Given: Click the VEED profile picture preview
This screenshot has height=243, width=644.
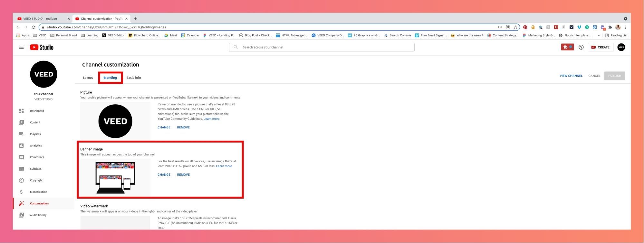Looking at the screenshot, I should (115, 121).
